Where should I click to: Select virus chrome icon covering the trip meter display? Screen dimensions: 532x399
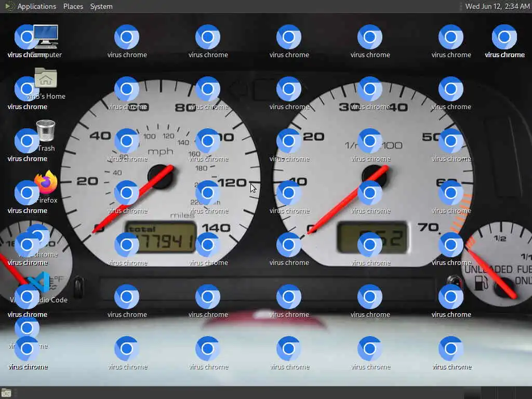[370, 245]
